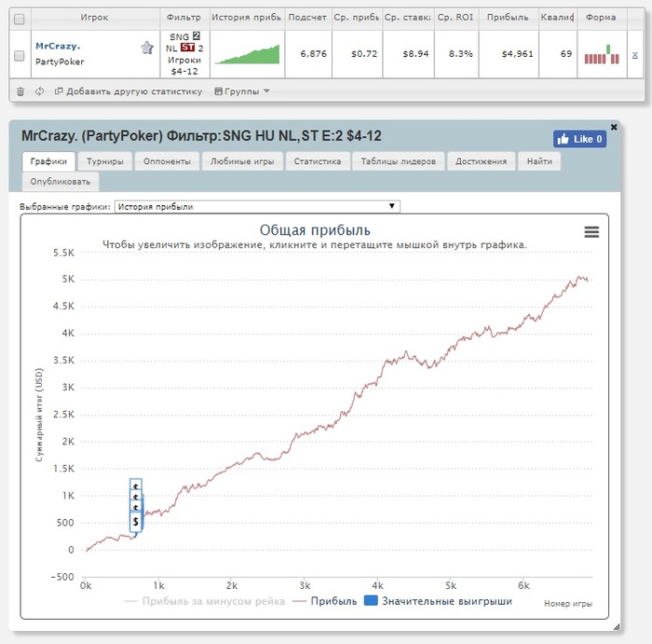
Task: Open the Достижения tab
Action: (482, 161)
